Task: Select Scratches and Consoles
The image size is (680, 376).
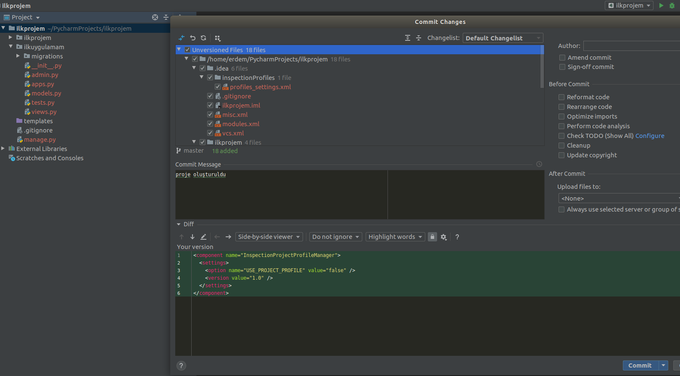Action: [49, 158]
